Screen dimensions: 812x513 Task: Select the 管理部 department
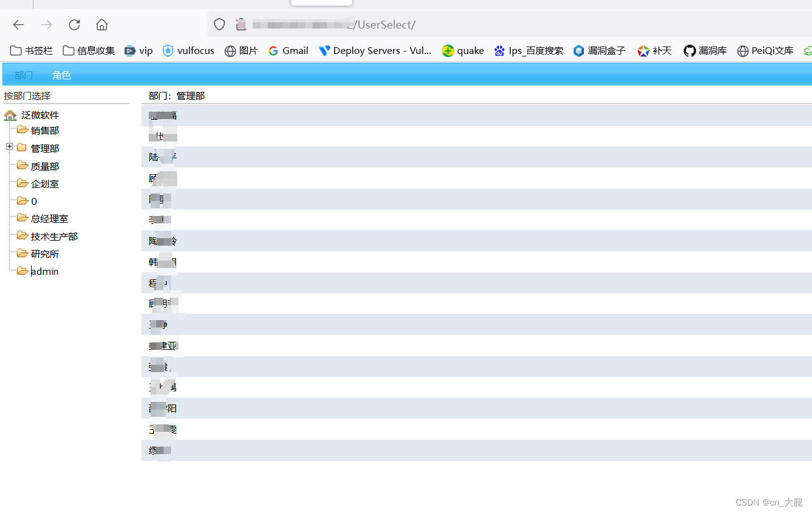(45, 149)
